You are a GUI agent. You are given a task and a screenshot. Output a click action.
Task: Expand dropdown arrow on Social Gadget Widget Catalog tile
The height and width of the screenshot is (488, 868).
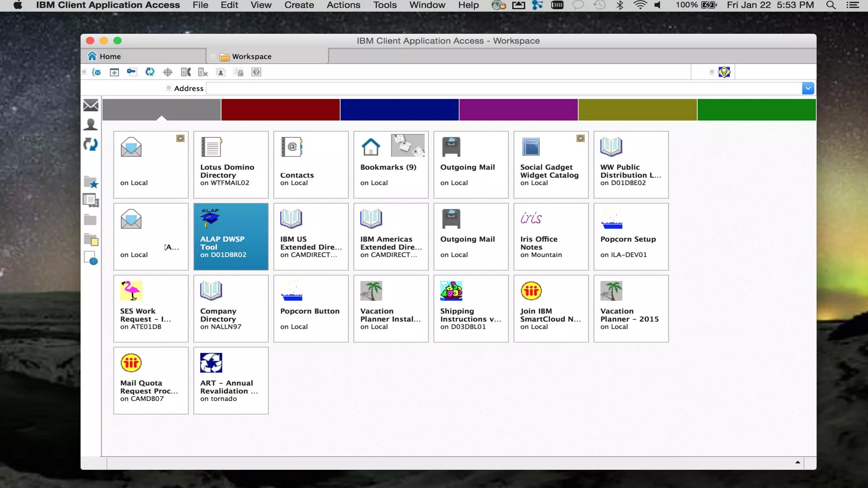[x=581, y=139]
